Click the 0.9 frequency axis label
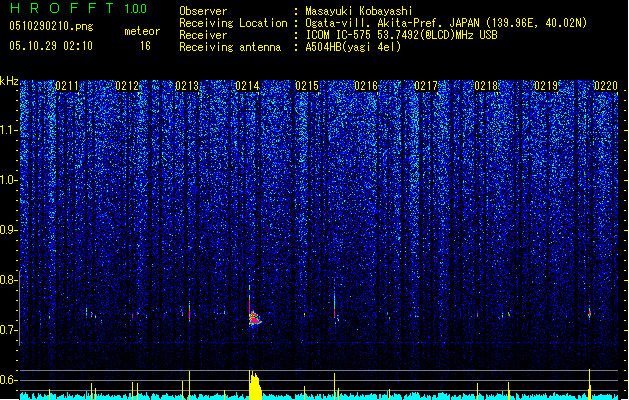 pos(8,230)
